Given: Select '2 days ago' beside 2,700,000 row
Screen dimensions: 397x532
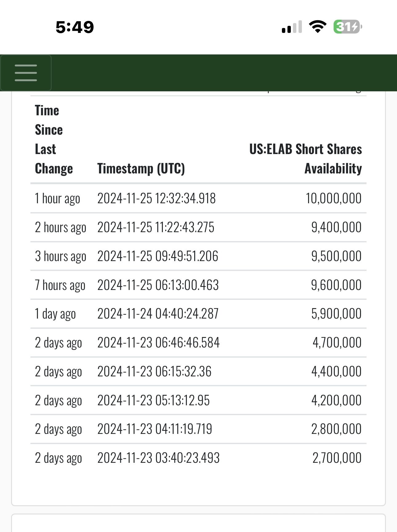Looking at the screenshot, I should (x=58, y=458).
